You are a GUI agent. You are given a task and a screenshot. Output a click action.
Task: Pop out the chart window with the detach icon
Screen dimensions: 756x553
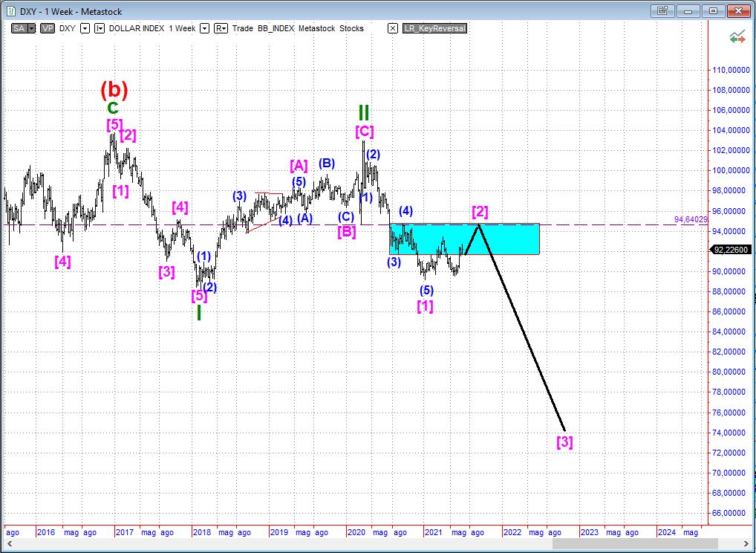[x=662, y=11]
